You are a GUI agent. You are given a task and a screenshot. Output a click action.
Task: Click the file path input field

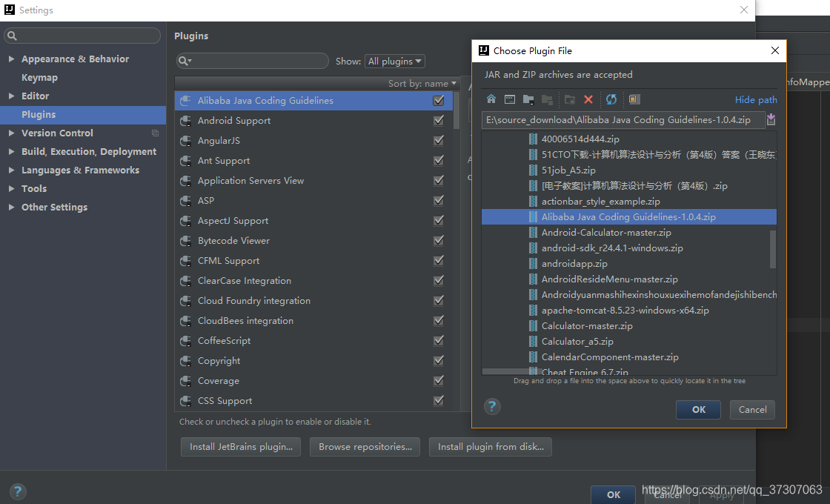tap(623, 120)
